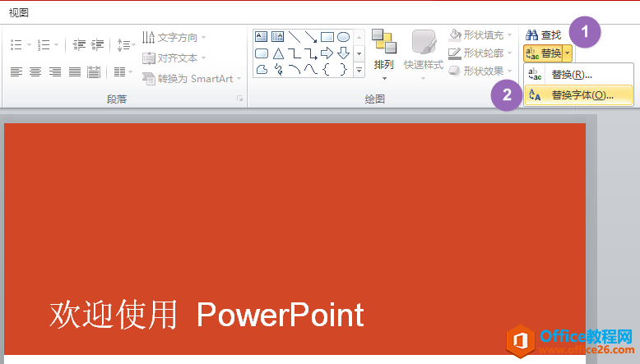Open the 排列 arrange menu
Screen dimensions: 640x364
tap(383, 54)
